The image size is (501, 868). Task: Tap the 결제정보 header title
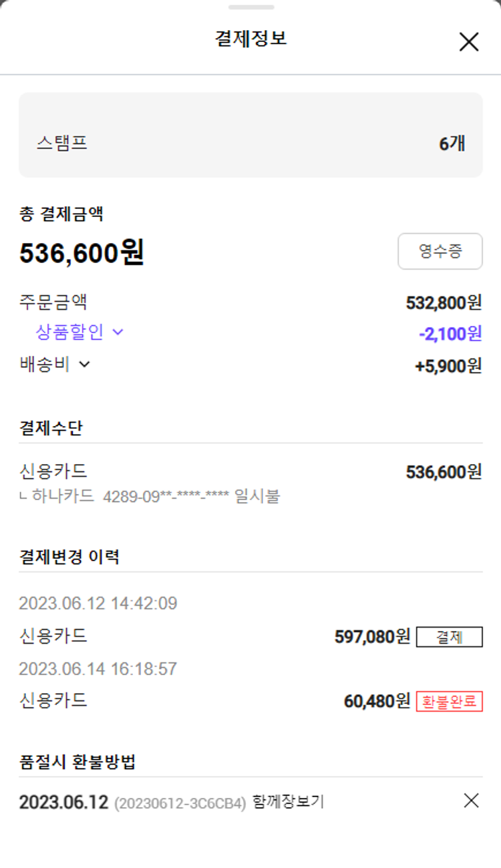coord(251,38)
